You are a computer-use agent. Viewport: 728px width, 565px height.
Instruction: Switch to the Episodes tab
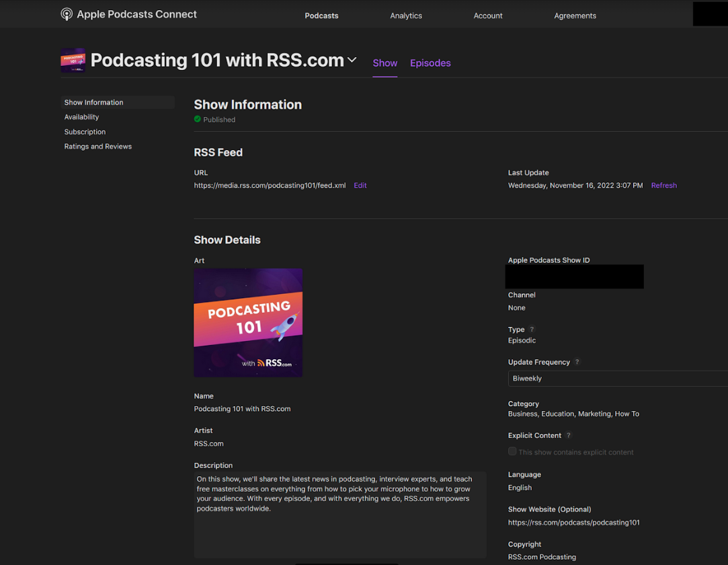[430, 63]
